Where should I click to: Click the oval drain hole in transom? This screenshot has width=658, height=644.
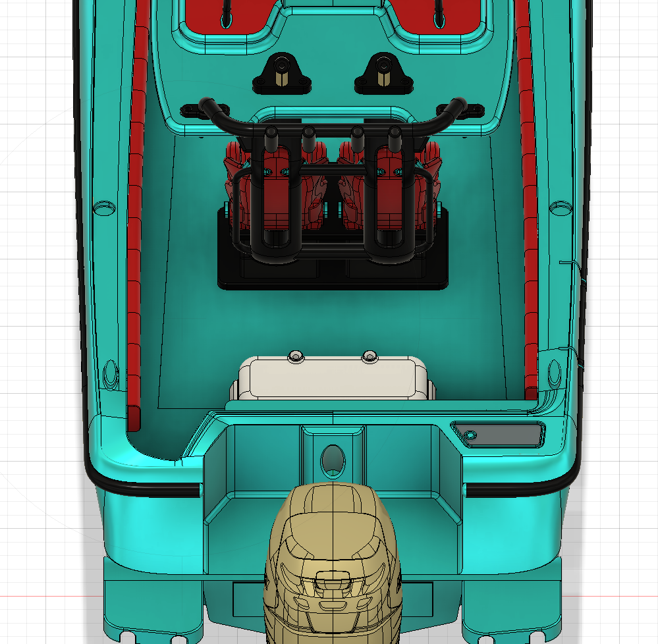point(333,461)
